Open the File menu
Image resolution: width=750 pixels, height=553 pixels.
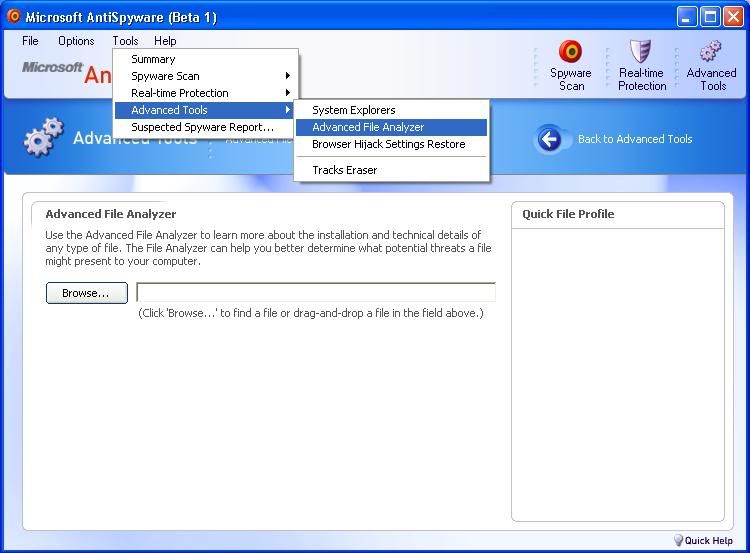pyautogui.click(x=30, y=41)
